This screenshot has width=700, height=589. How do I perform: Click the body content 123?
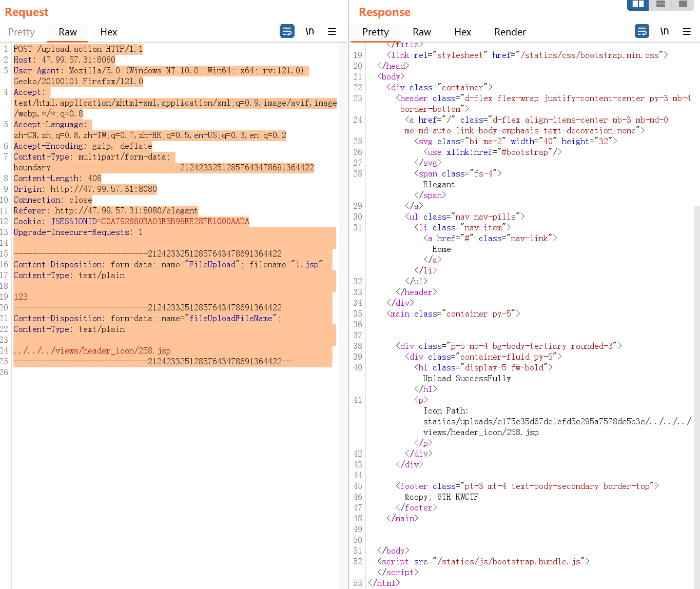(21, 297)
